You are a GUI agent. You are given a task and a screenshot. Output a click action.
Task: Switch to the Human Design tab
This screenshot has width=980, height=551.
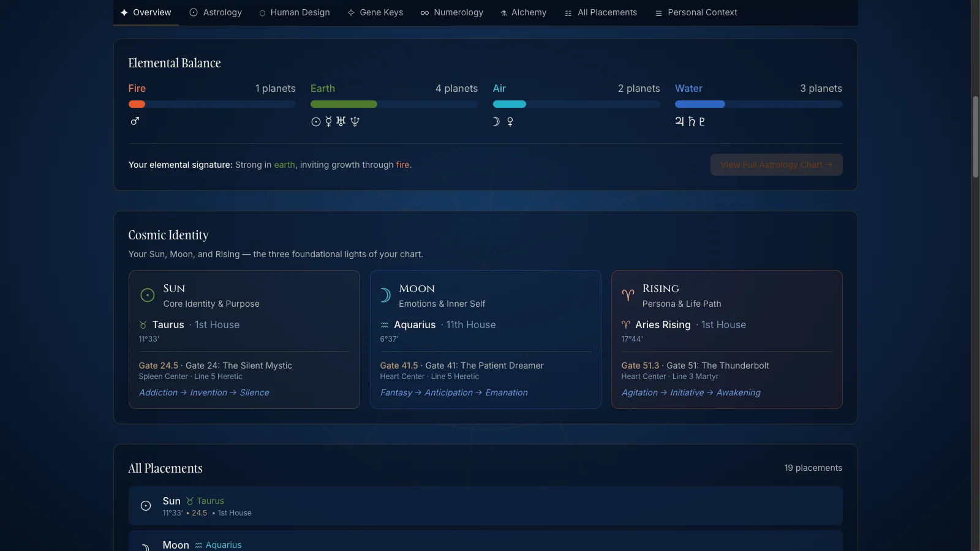tap(294, 12)
